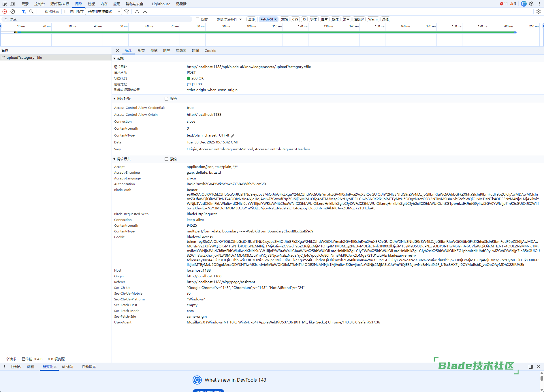Click the export HAR download icon
The height and width of the screenshot is (392, 544).
[145, 12]
